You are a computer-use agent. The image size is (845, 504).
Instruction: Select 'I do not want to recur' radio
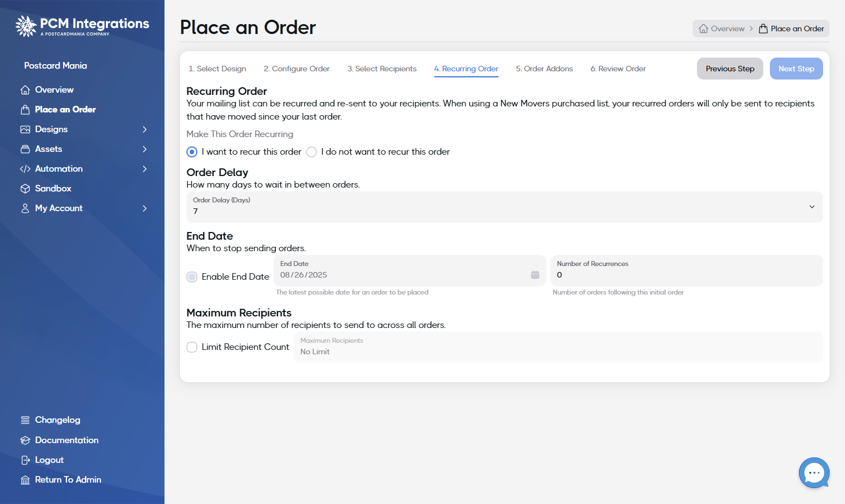click(x=311, y=152)
